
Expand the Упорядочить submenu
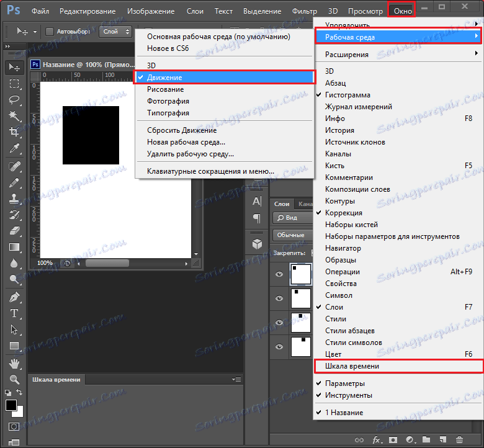(398, 25)
